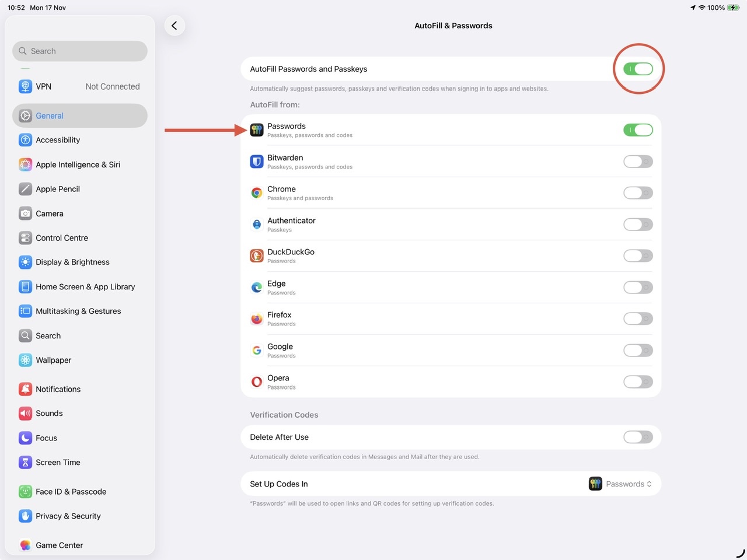Tap the Firefox app icon
The width and height of the screenshot is (747, 560).
(257, 319)
